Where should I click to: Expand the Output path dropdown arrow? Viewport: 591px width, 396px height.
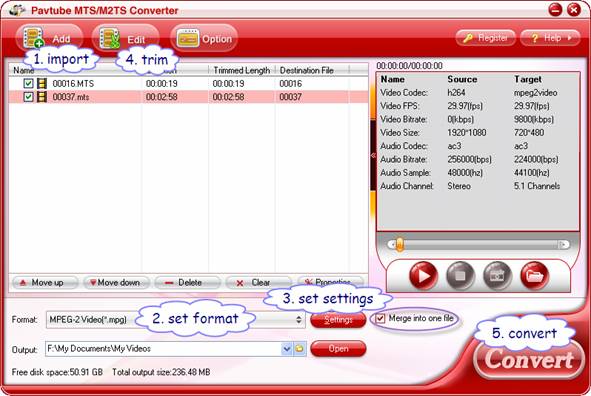point(287,349)
